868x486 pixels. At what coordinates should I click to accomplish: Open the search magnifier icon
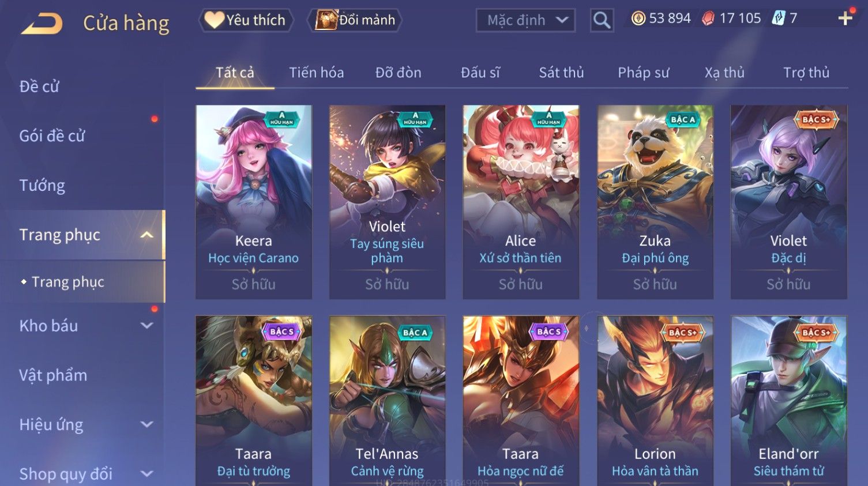[x=602, y=21]
